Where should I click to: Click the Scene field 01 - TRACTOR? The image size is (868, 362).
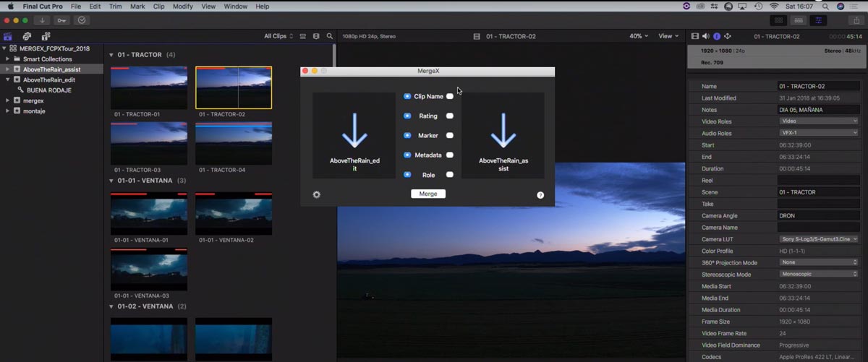(x=818, y=192)
